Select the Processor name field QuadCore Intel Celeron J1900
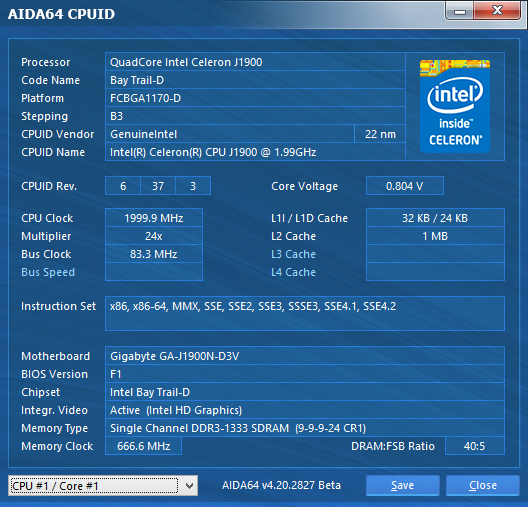 tap(255, 62)
